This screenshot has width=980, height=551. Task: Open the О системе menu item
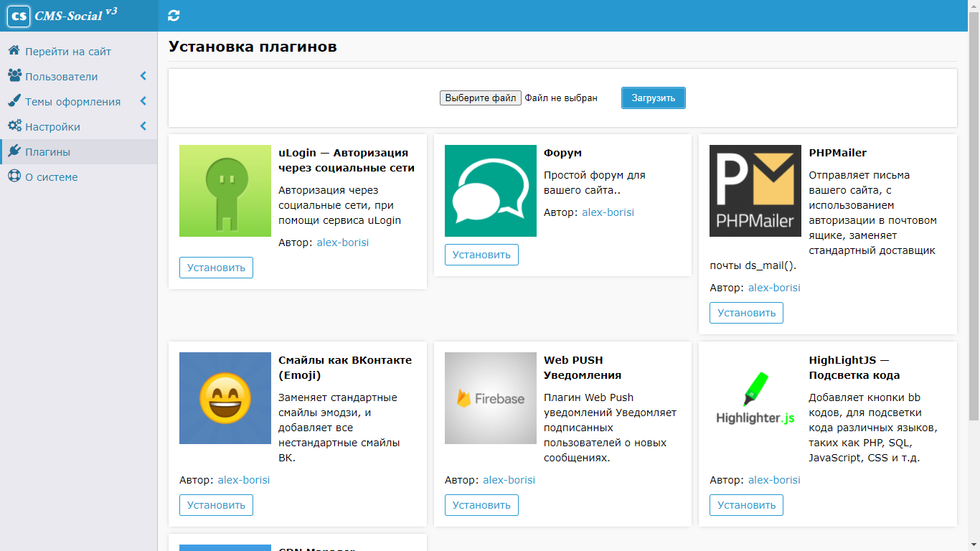point(51,176)
